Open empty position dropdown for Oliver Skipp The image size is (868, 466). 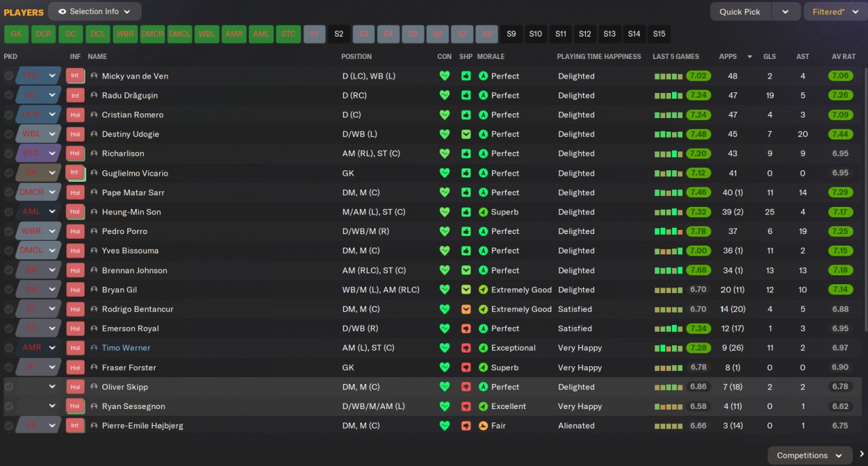37,387
